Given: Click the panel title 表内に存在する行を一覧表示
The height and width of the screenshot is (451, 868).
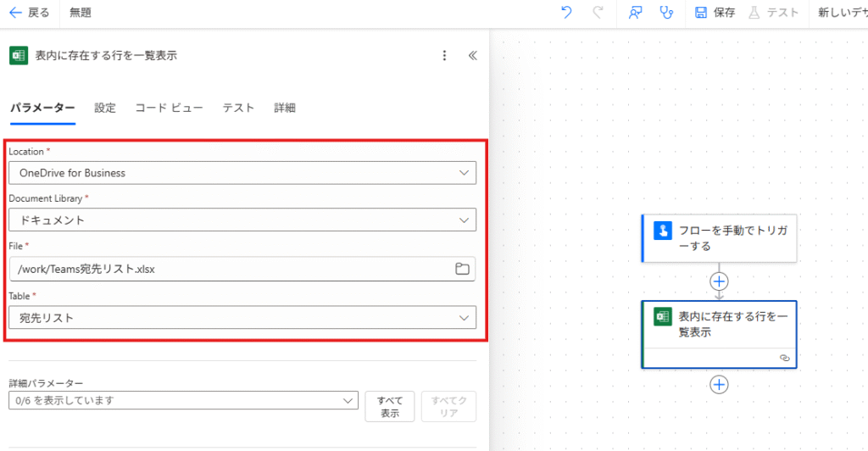Looking at the screenshot, I should click(x=106, y=55).
